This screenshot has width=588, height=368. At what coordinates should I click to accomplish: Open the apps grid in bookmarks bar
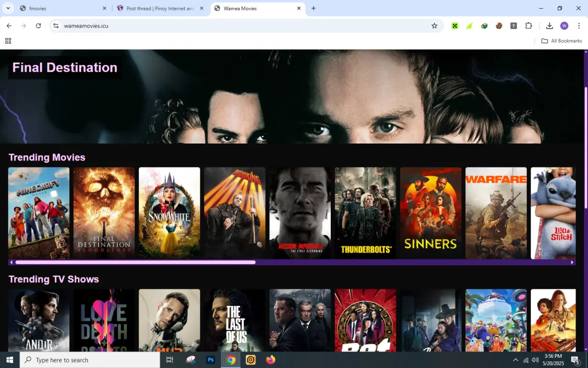pyautogui.click(x=8, y=41)
